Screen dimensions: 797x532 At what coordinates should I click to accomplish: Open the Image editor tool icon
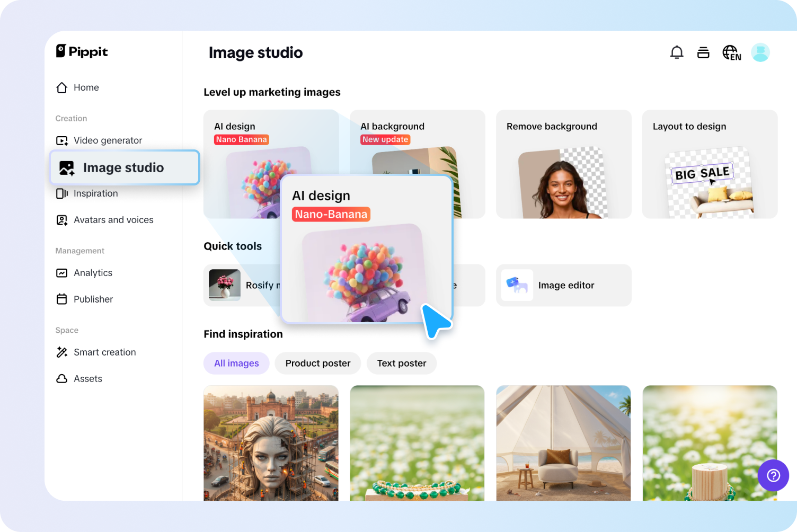(x=517, y=285)
